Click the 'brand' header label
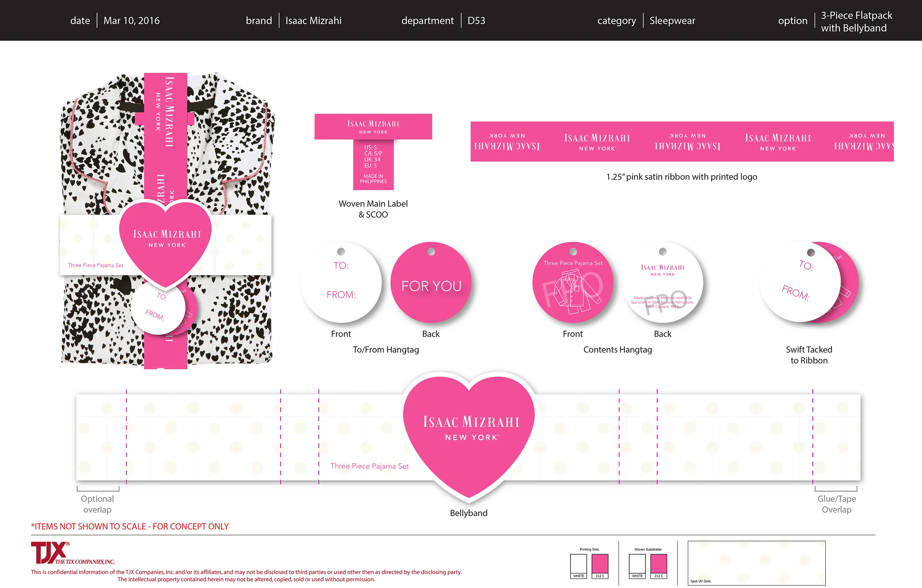Image resolution: width=922 pixels, height=588 pixels. click(x=259, y=21)
